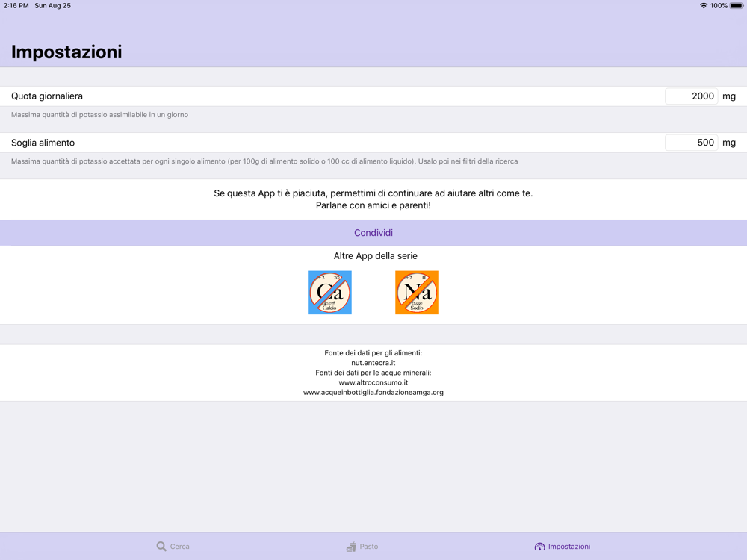Edit the Soglia alimento value 500
Image resolution: width=747 pixels, height=560 pixels.
[x=691, y=143]
